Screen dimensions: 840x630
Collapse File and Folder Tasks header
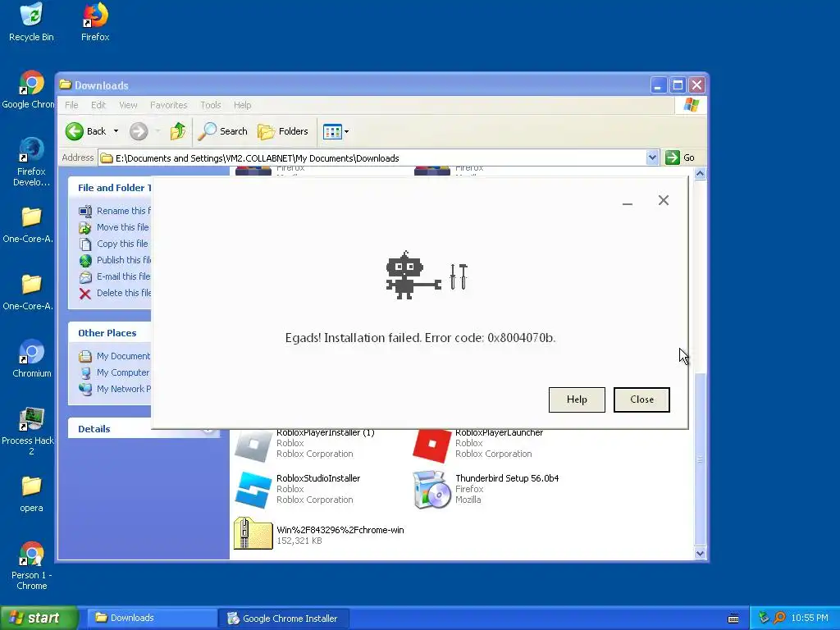pos(110,188)
